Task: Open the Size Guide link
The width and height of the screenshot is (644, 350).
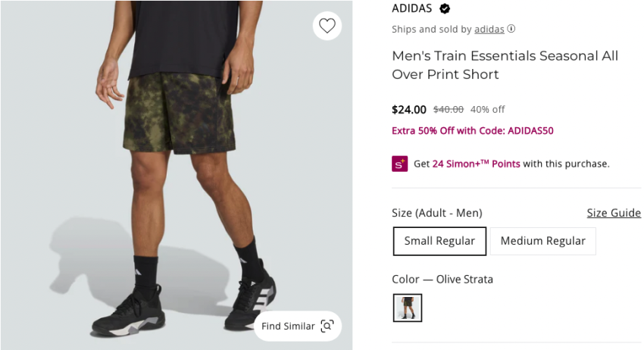Action: click(x=614, y=213)
